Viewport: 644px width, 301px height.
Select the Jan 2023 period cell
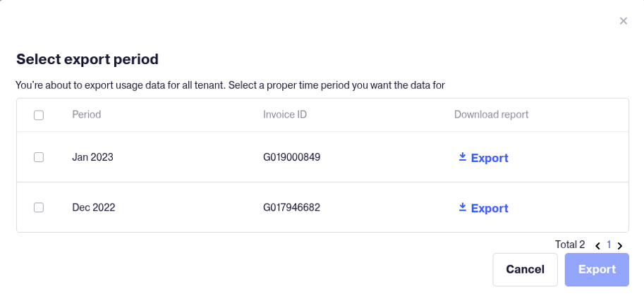click(92, 157)
